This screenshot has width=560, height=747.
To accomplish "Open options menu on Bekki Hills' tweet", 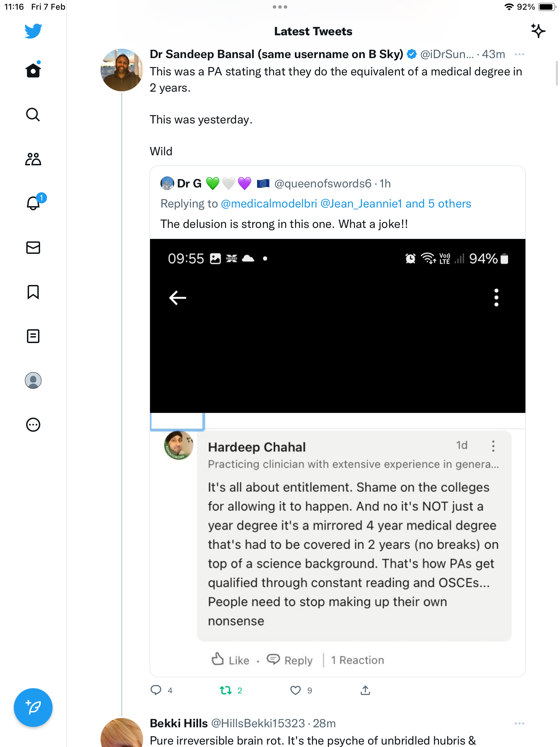I will click(x=520, y=723).
